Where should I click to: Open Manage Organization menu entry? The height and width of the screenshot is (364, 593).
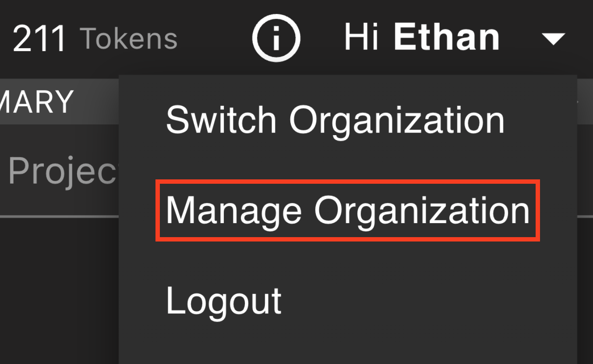[348, 210]
